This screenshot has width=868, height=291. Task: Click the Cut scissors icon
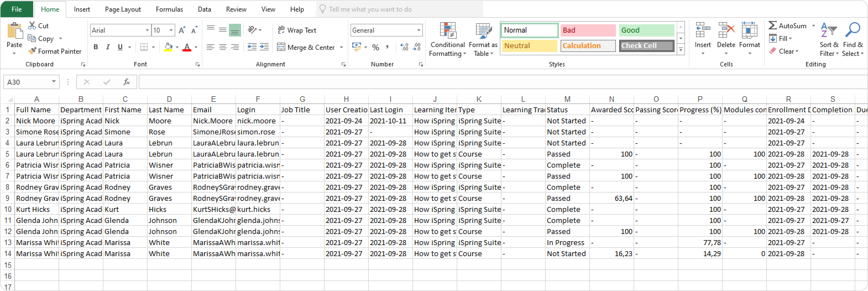tap(32, 26)
